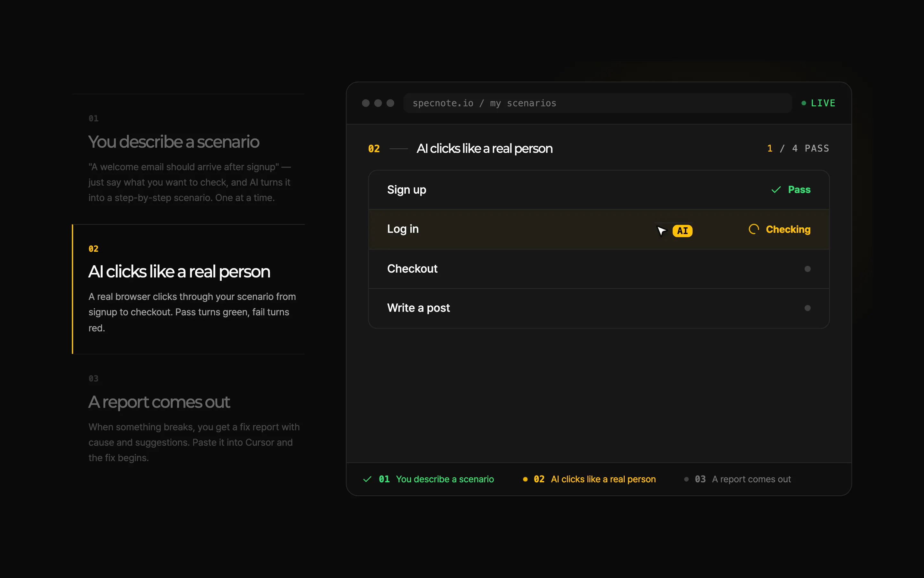924x578 pixels.
Task: Open footer step 03 A report comes out
Action: tap(737, 479)
